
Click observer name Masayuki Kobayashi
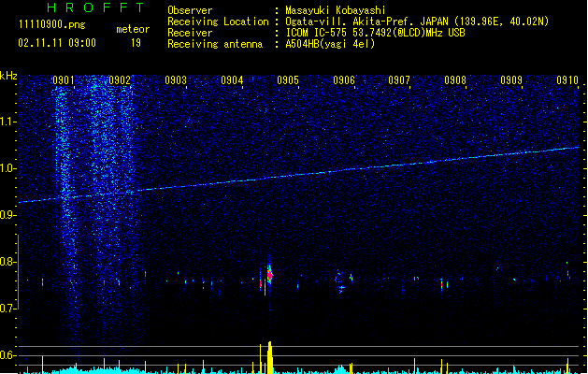click(336, 10)
